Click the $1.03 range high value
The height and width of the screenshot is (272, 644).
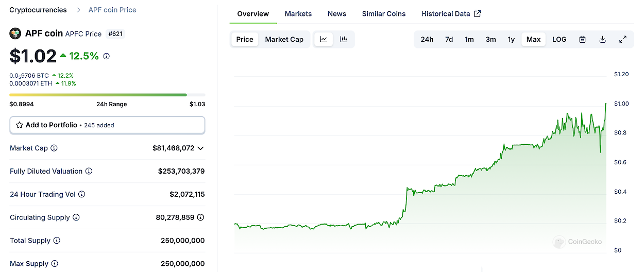click(x=197, y=104)
